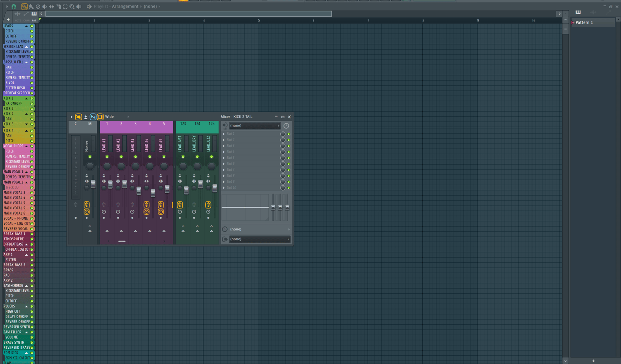Select the Slip tool in Playlist toolbar

pos(51,7)
